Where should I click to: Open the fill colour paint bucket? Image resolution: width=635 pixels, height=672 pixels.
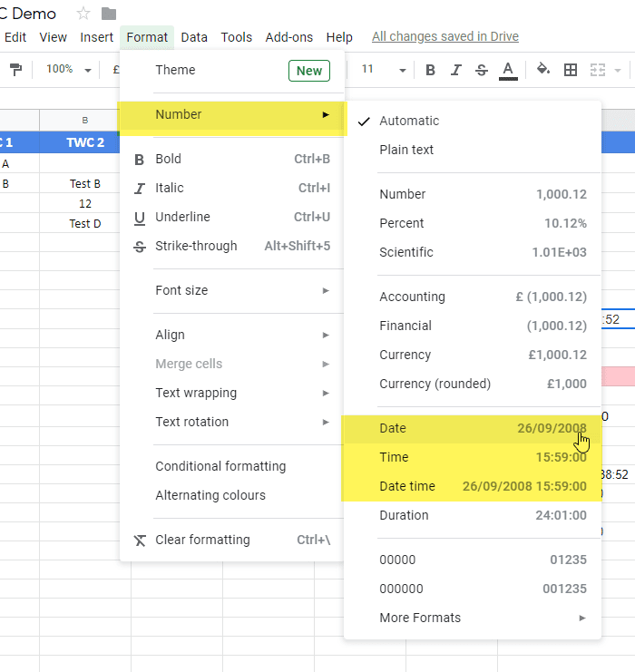543,70
